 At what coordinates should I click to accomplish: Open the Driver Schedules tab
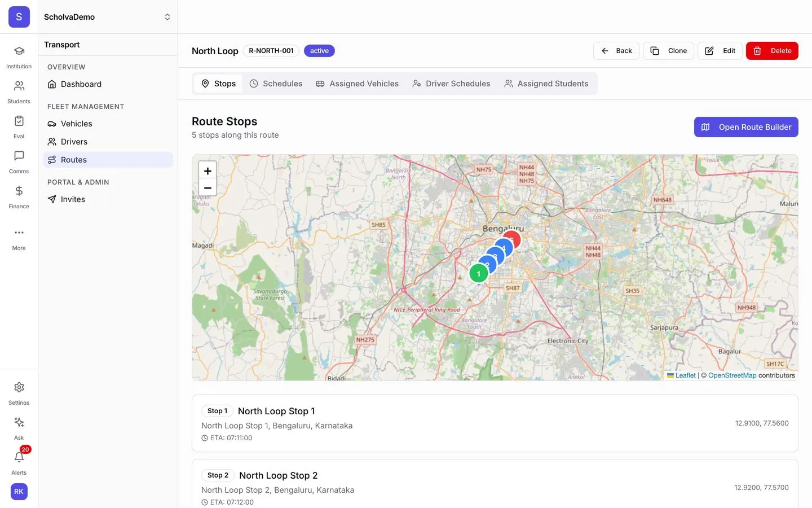[x=451, y=84]
